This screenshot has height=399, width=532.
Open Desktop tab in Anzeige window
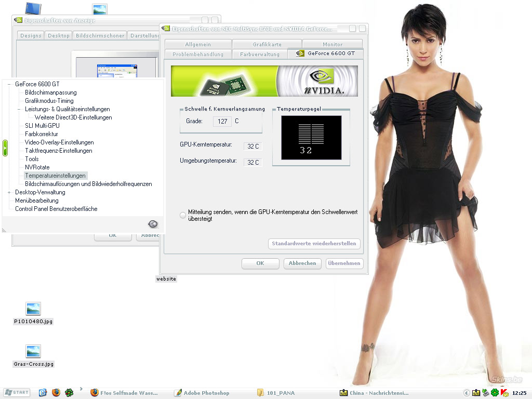pyautogui.click(x=59, y=36)
